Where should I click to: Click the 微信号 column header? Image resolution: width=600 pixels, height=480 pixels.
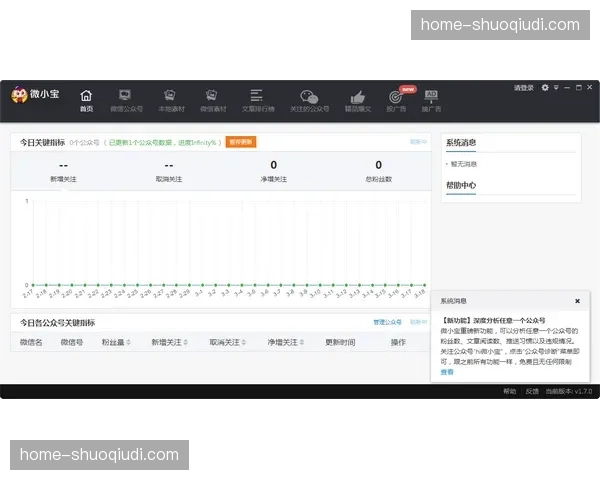click(72, 342)
